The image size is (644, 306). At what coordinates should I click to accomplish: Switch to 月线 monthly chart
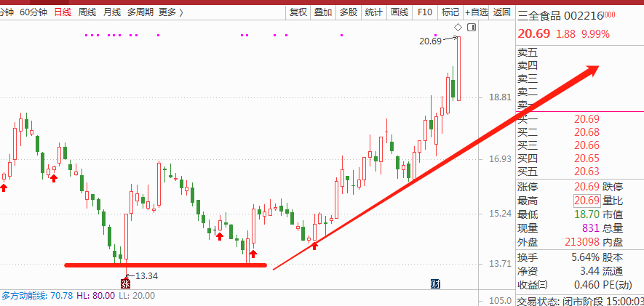tap(112, 12)
